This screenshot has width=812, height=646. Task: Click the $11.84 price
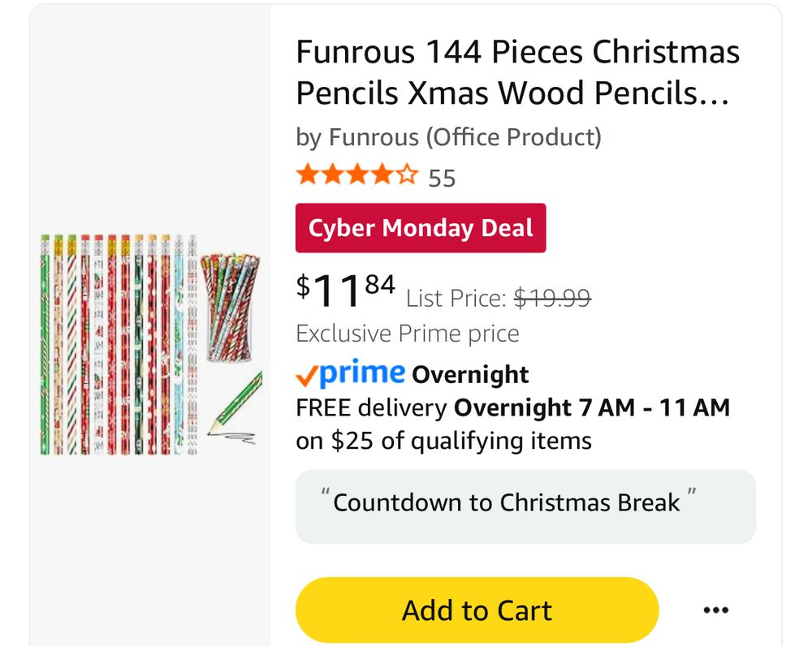[x=346, y=291]
